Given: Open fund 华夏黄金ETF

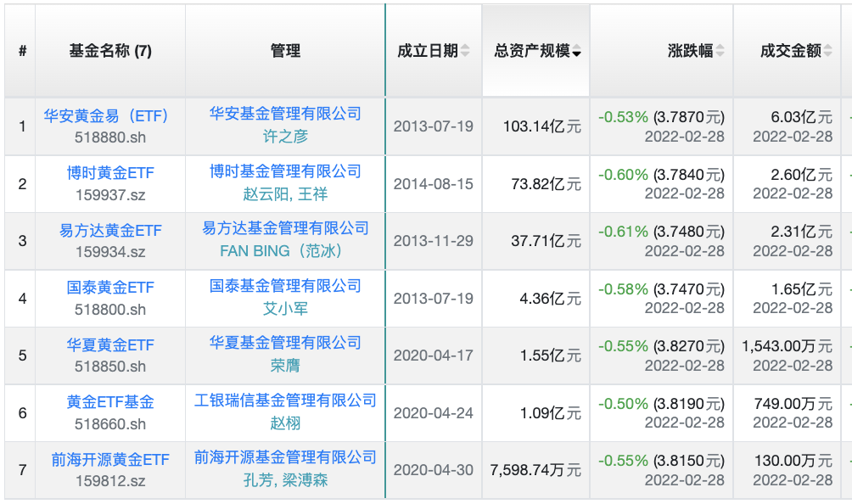Looking at the screenshot, I should point(110,344).
